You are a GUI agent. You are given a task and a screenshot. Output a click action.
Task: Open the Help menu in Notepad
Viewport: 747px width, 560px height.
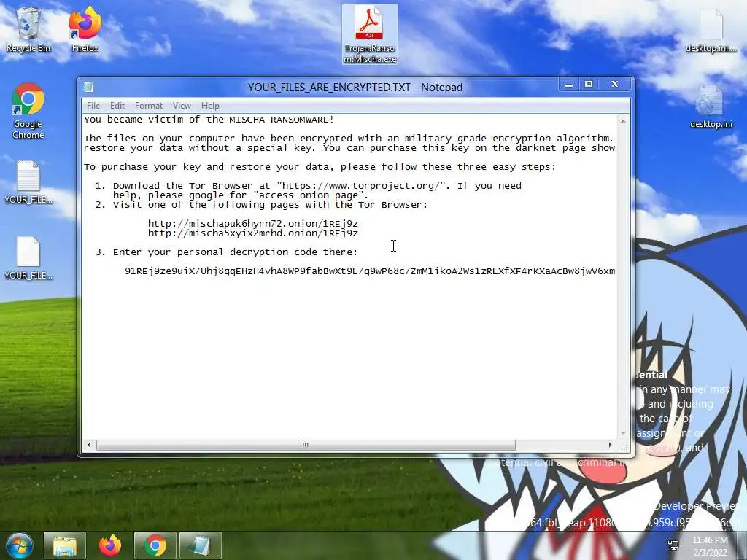pyautogui.click(x=210, y=106)
